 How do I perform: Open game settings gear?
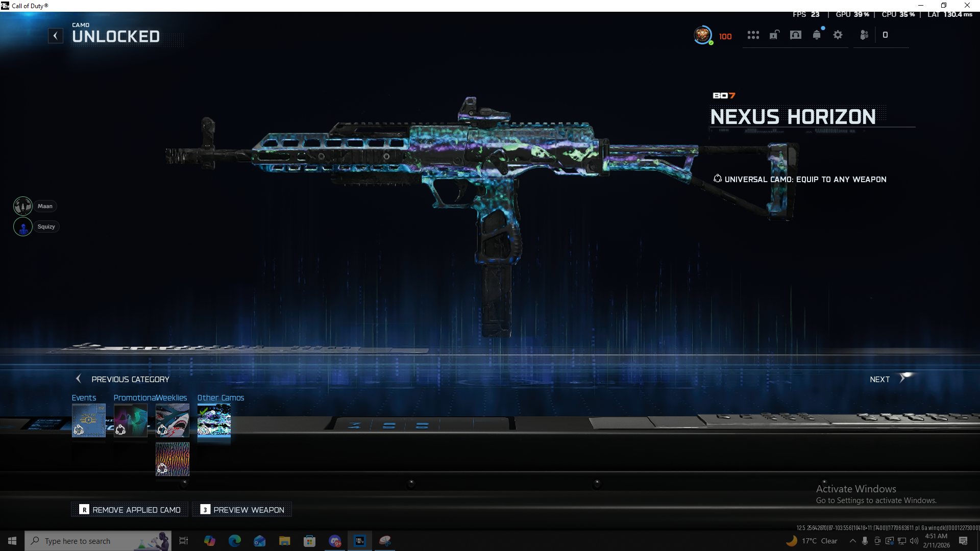pyautogui.click(x=838, y=35)
